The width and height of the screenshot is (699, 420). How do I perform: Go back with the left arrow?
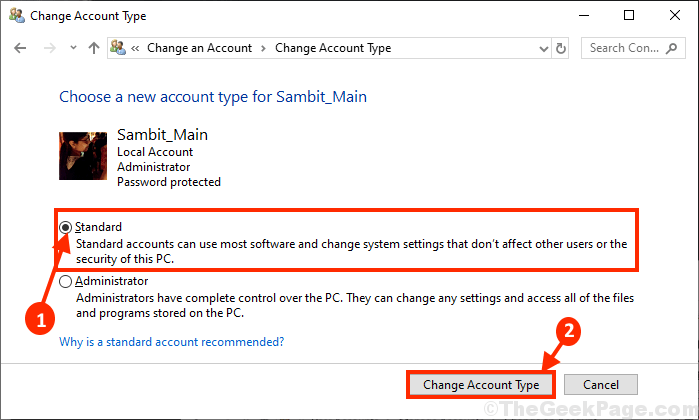coord(21,48)
